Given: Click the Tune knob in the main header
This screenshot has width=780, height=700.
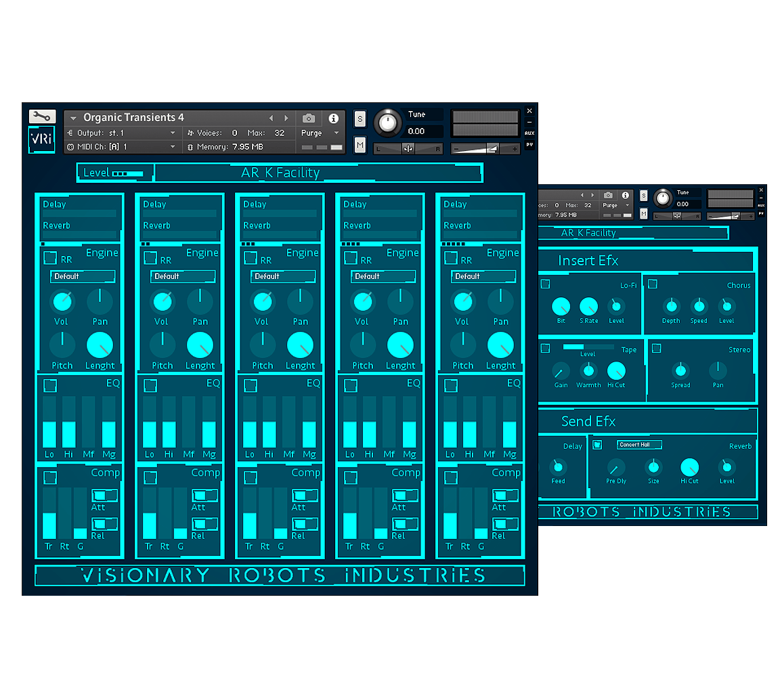Looking at the screenshot, I should coord(387,123).
